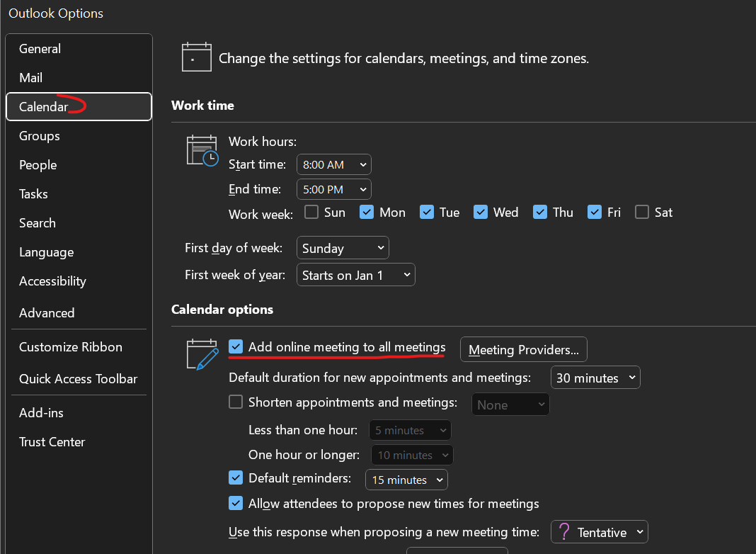Open the Quick Access Toolbar category
This screenshot has width=756, height=554.
(79, 379)
